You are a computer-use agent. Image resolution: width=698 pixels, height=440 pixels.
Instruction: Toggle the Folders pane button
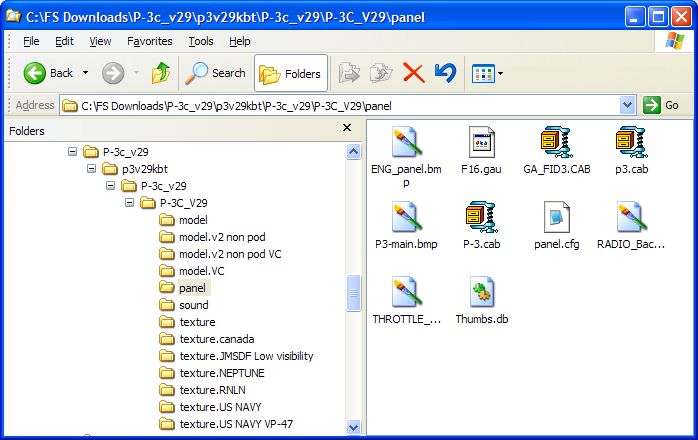click(x=291, y=73)
